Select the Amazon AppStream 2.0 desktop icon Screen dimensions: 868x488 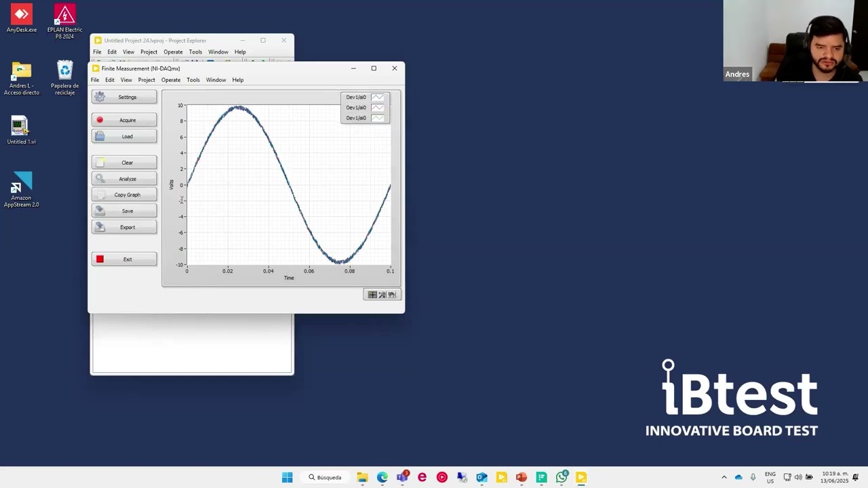pyautogui.click(x=22, y=190)
